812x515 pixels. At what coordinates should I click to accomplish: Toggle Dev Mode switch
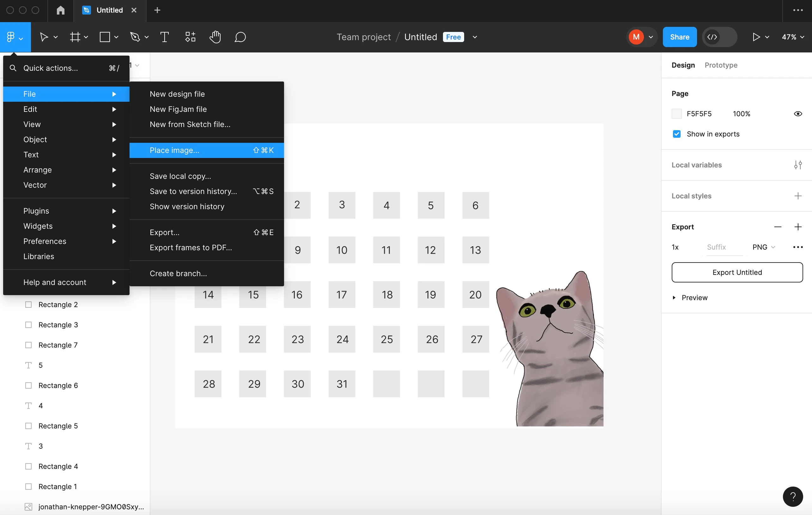click(x=719, y=37)
